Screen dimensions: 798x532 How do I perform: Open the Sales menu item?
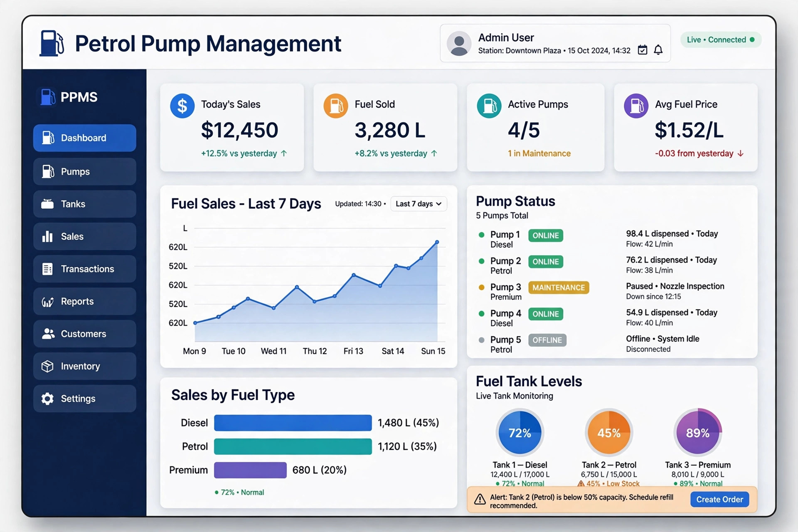pos(85,236)
